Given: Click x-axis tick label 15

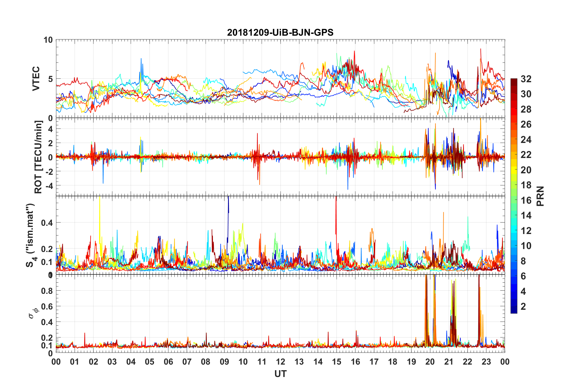Looking at the screenshot, I should [337, 362].
